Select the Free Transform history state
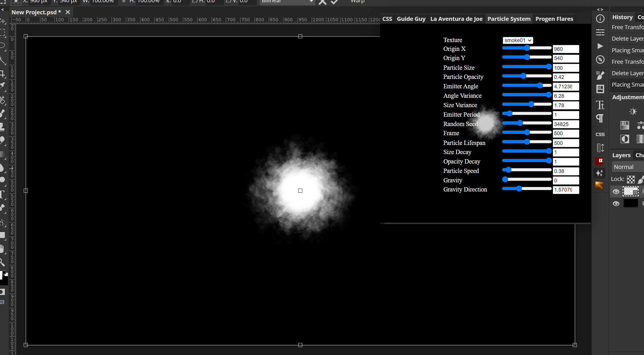Screen dimensions: 644x355 point(627,27)
